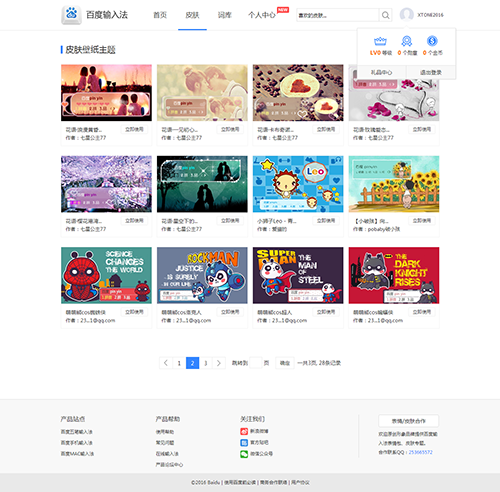The height and width of the screenshot is (492, 500).
Task: Apply the 小狮子Leo skin
Action: coord(326,221)
